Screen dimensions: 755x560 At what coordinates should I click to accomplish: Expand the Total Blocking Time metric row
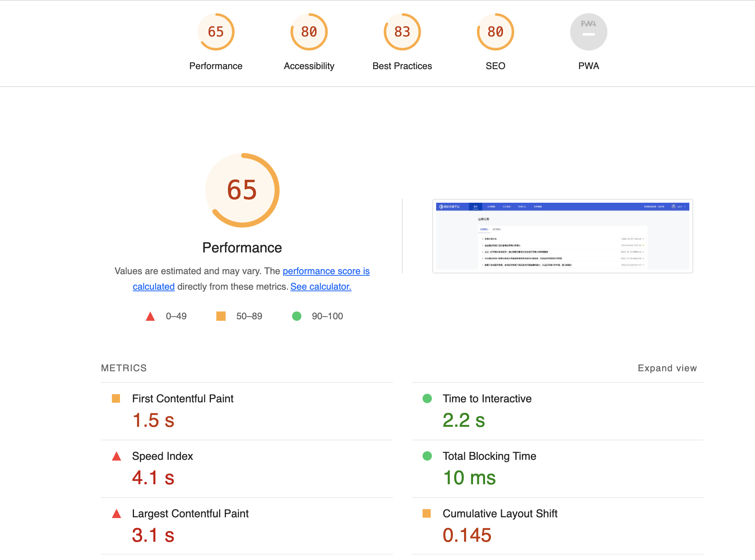pyautogui.click(x=489, y=456)
